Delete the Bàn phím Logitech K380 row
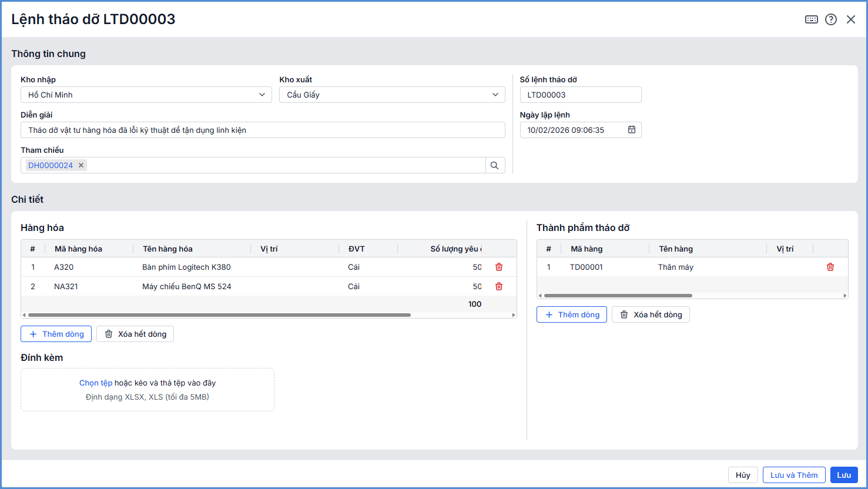This screenshot has width=868, height=489. click(499, 267)
